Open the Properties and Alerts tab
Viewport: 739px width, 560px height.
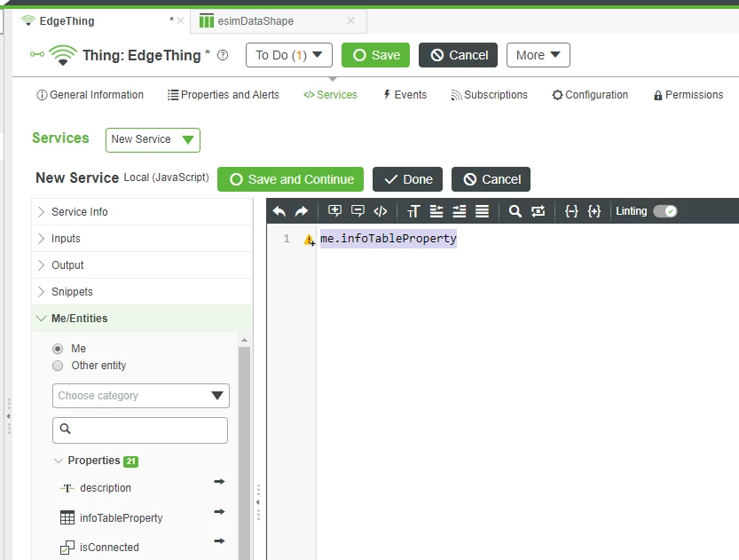coord(224,95)
